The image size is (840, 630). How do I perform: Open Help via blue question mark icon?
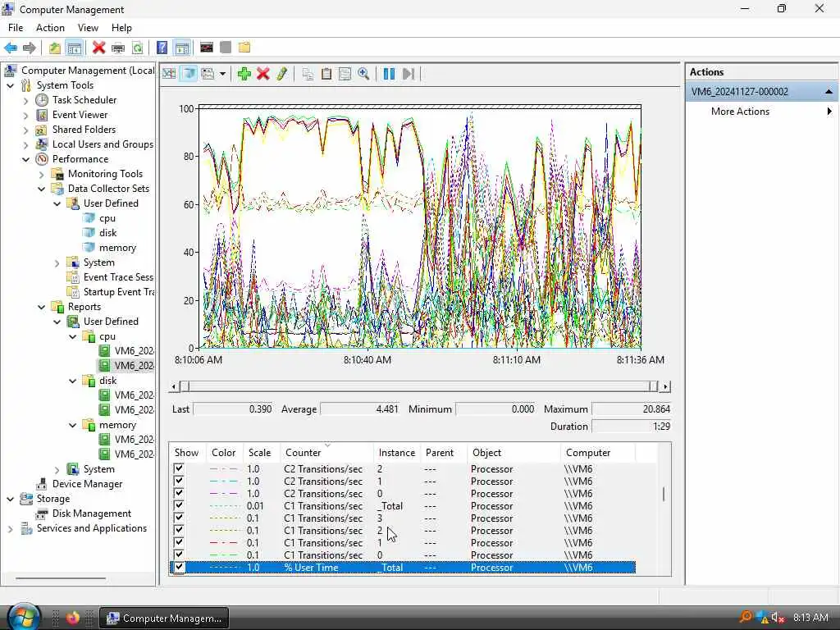162,48
